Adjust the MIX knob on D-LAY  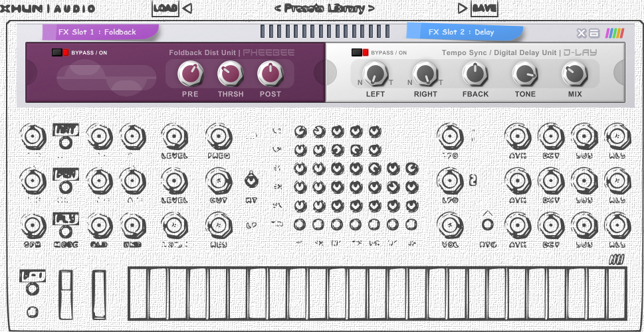(x=575, y=74)
